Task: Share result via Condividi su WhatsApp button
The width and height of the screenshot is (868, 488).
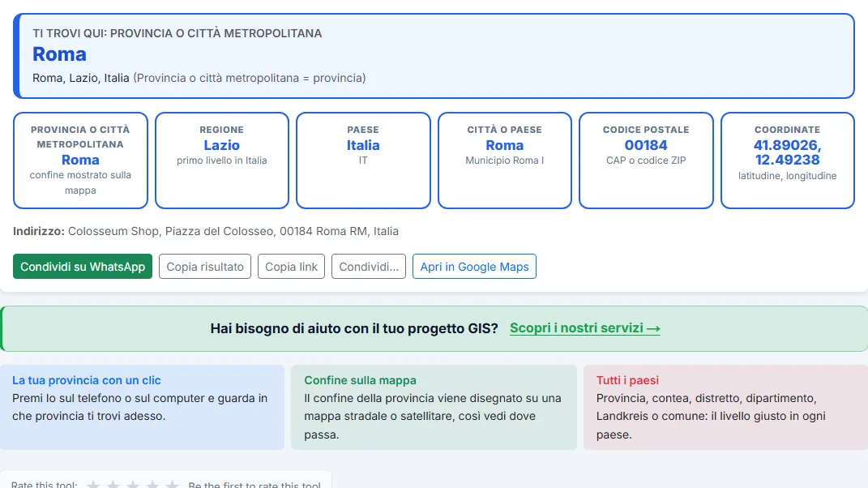Action: 83,267
